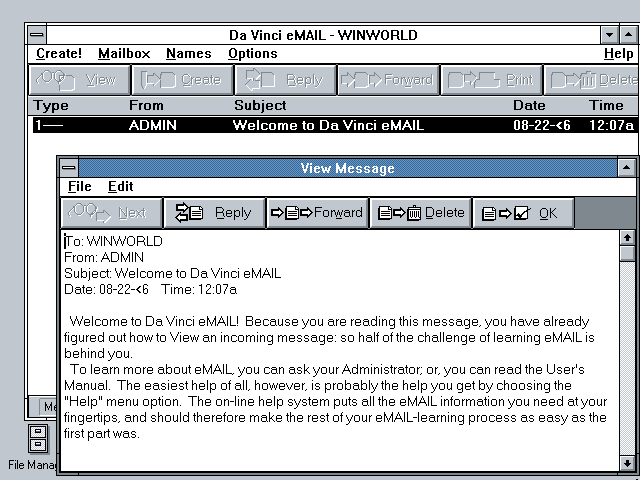Click Forward in the main window toolbar
The image size is (640, 480).
coord(388,80)
